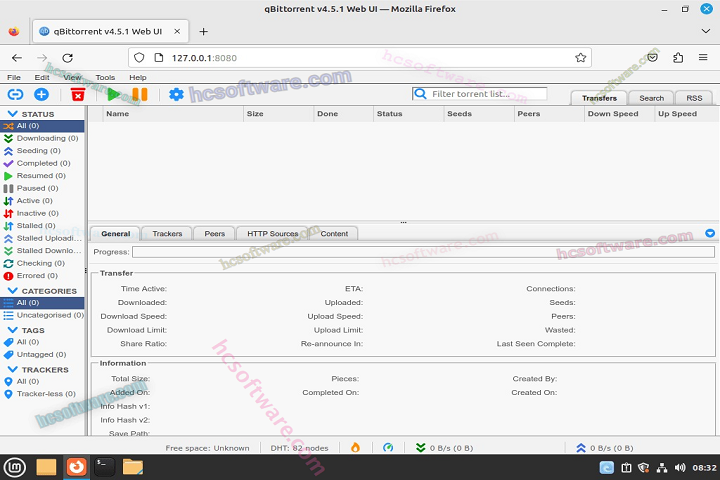Open the Peers properties tab
Screen dimensions: 720x480
tap(214, 233)
